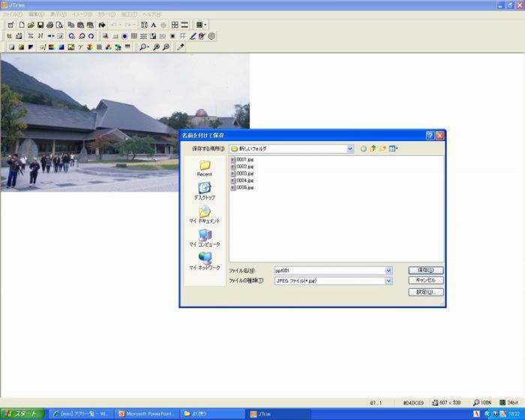Select the 0003.jpg file in list

(x=244, y=173)
